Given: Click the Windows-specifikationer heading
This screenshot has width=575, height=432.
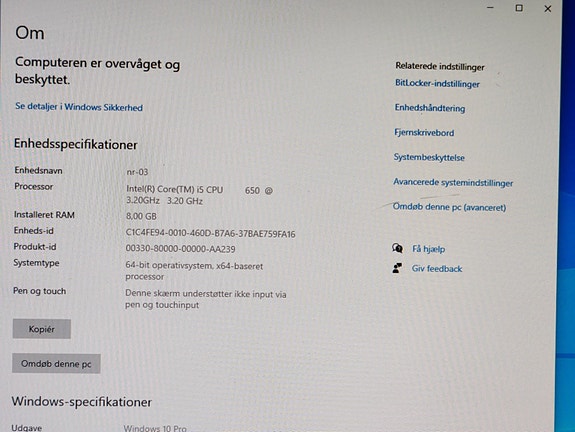Looking at the screenshot, I should tap(81, 402).
